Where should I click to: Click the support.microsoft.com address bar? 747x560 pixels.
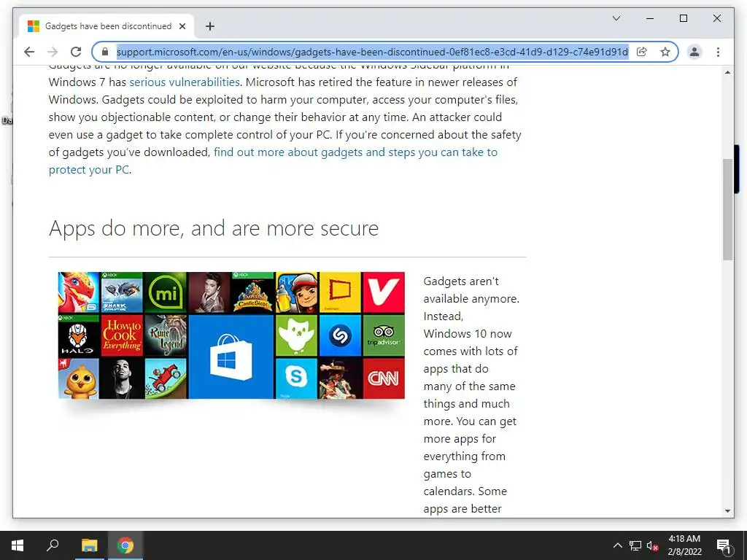[x=372, y=52]
